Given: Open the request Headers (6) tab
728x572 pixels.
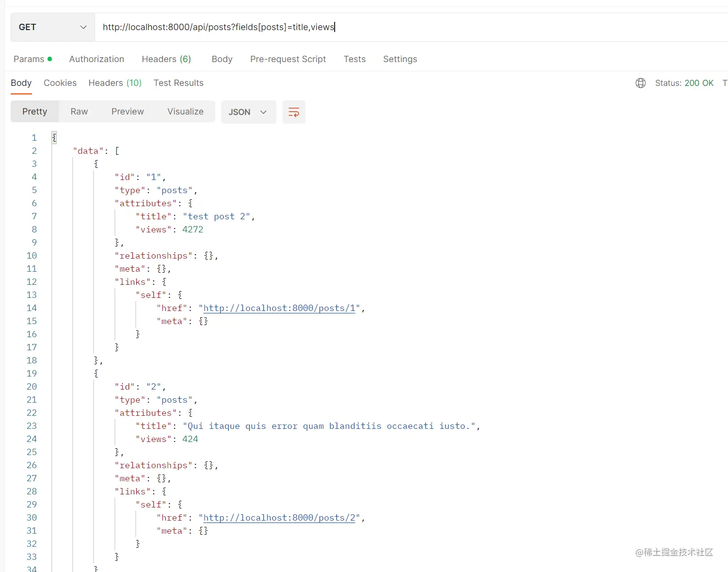Looking at the screenshot, I should click(x=166, y=59).
